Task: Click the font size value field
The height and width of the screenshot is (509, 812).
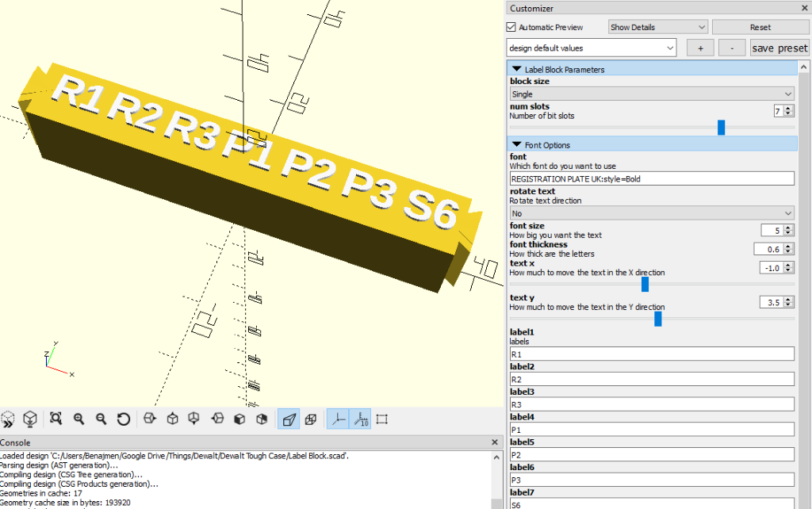Action: point(772,231)
